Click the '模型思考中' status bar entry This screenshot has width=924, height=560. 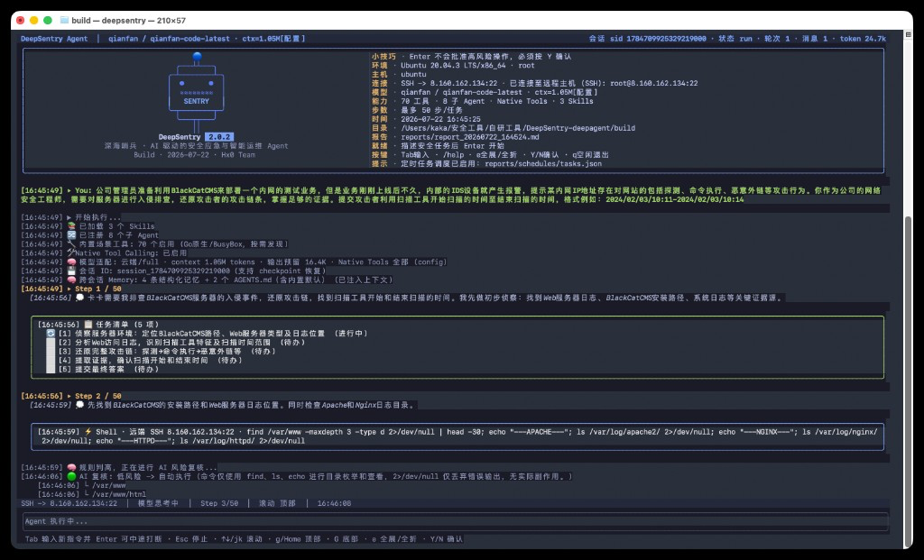(158, 503)
